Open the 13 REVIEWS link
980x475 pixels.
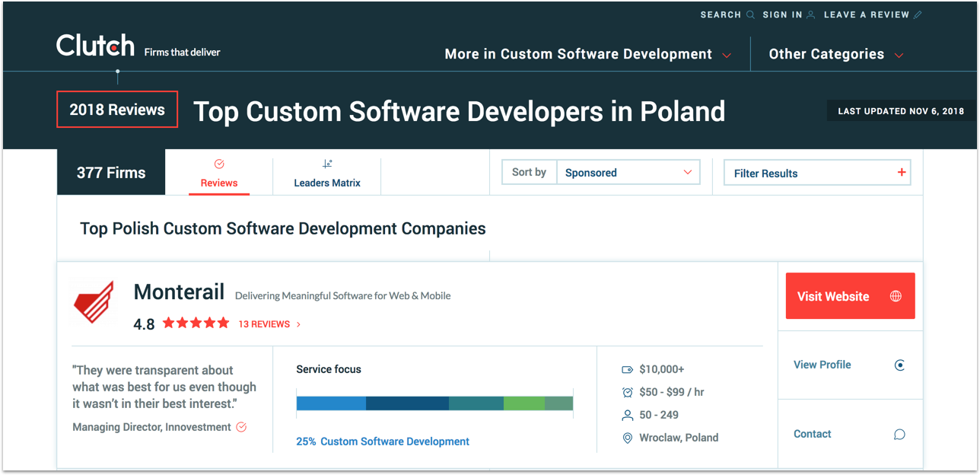click(264, 324)
